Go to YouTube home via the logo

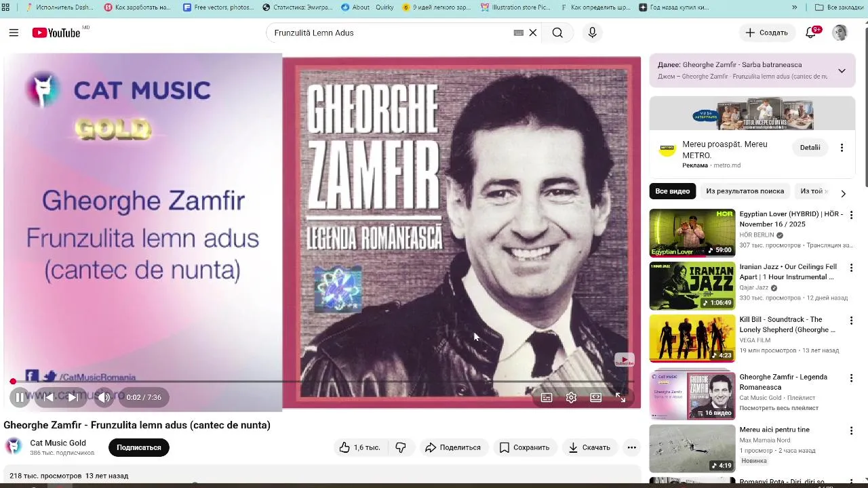point(56,33)
